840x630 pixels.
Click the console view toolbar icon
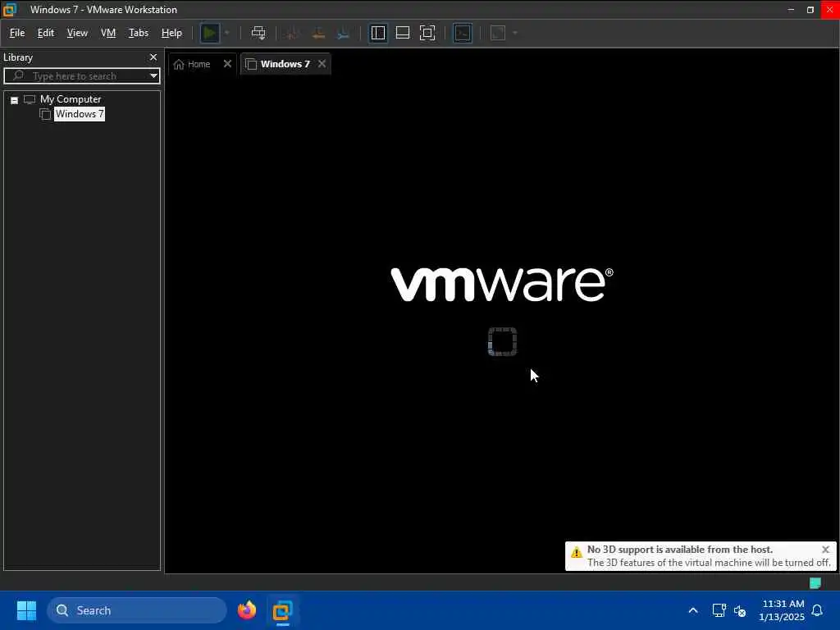click(x=463, y=33)
